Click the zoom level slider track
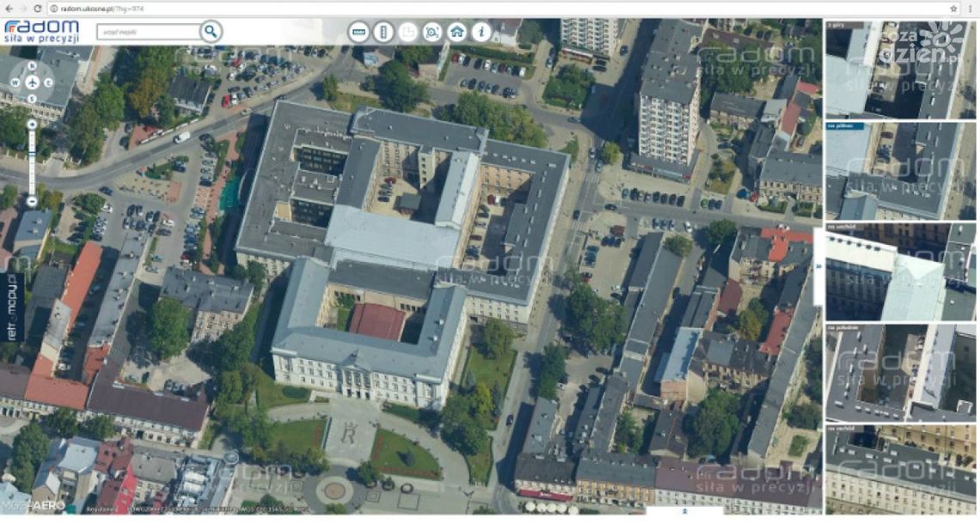Image resolution: width=980 pixels, height=530 pixels. point(32,163)
